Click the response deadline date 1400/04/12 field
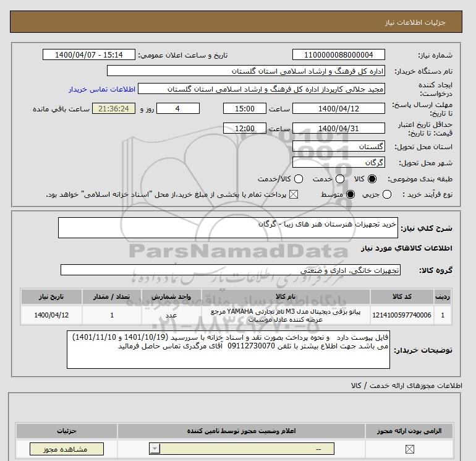The width and height of the screenshot is (476, 461). 339,108
